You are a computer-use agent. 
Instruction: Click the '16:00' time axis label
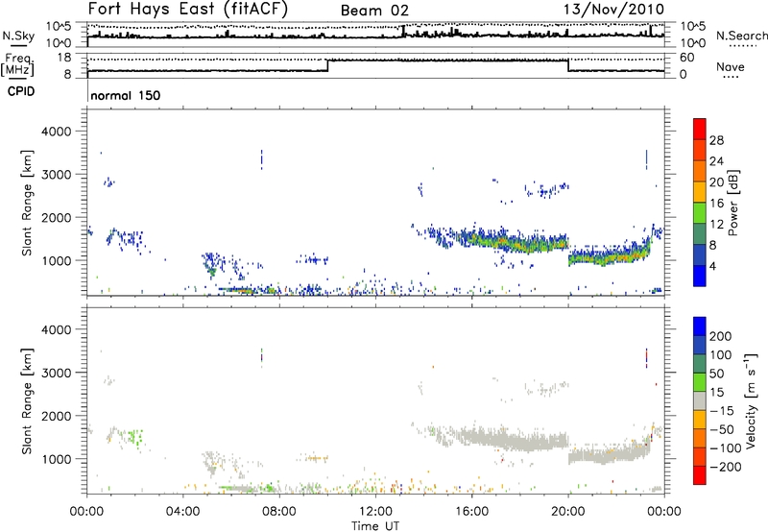[x=471, y=512]
